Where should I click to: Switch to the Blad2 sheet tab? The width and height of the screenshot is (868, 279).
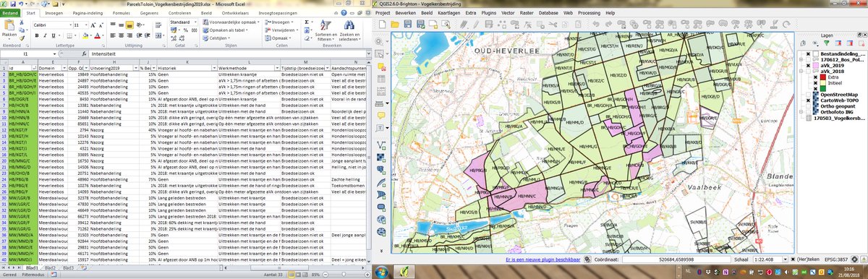pos(50,267)
